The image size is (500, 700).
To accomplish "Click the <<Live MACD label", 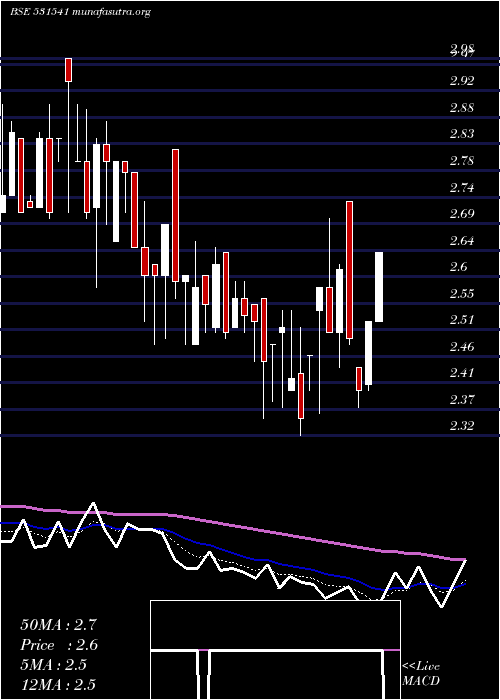I will (x=421, y=674).
